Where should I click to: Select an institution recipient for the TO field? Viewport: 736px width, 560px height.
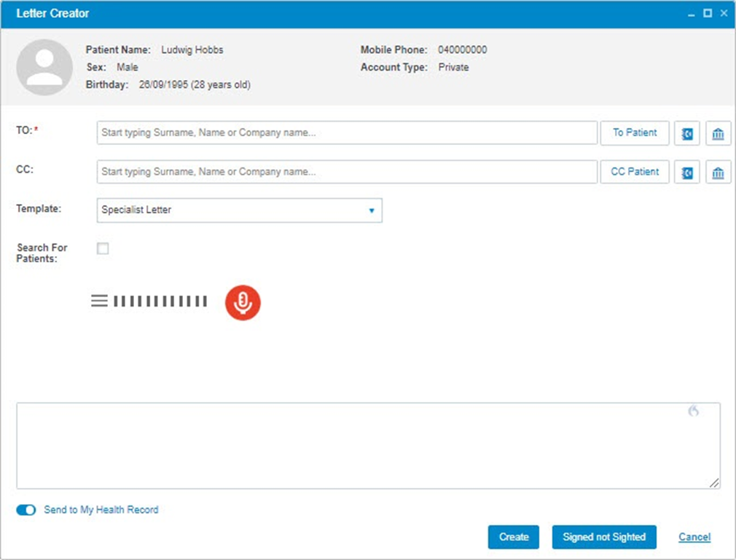(719, 133)
